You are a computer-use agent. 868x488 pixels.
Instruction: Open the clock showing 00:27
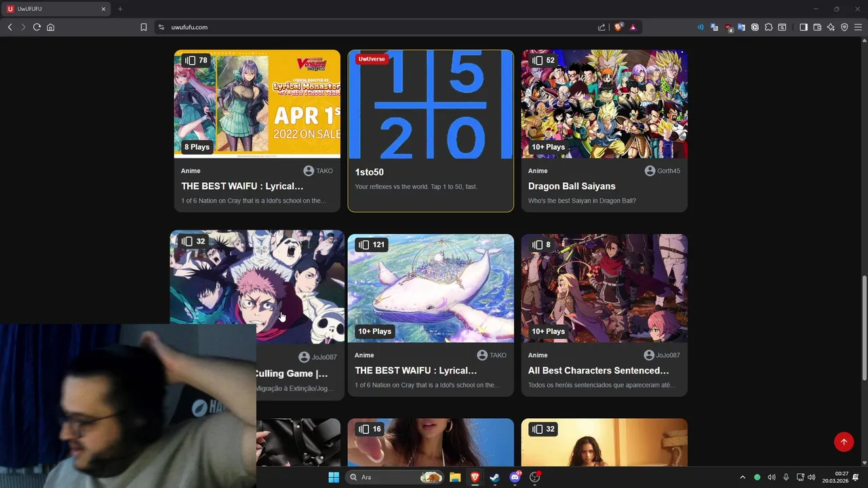tap(835, 477)
